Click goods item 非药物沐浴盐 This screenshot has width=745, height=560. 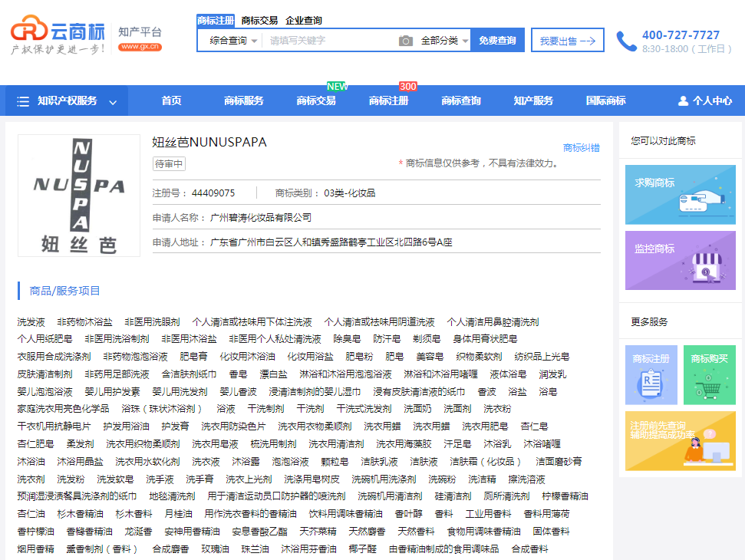84,322
